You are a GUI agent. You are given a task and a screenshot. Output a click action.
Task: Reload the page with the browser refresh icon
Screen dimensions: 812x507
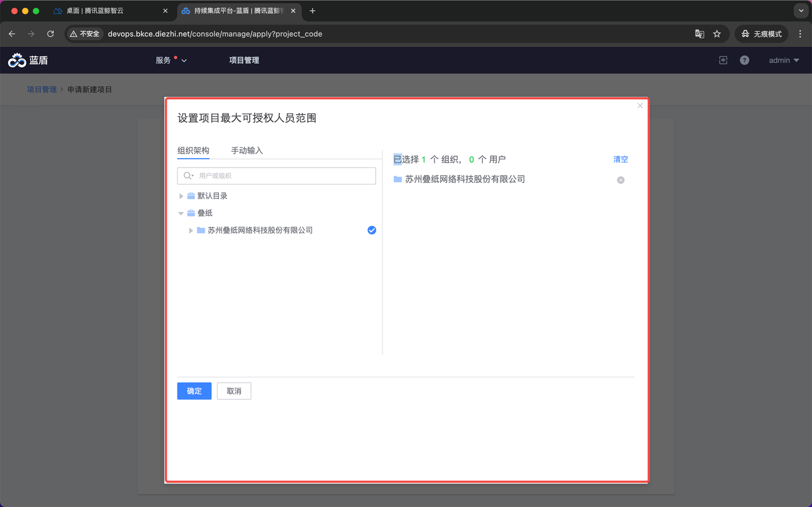point(51,34)
